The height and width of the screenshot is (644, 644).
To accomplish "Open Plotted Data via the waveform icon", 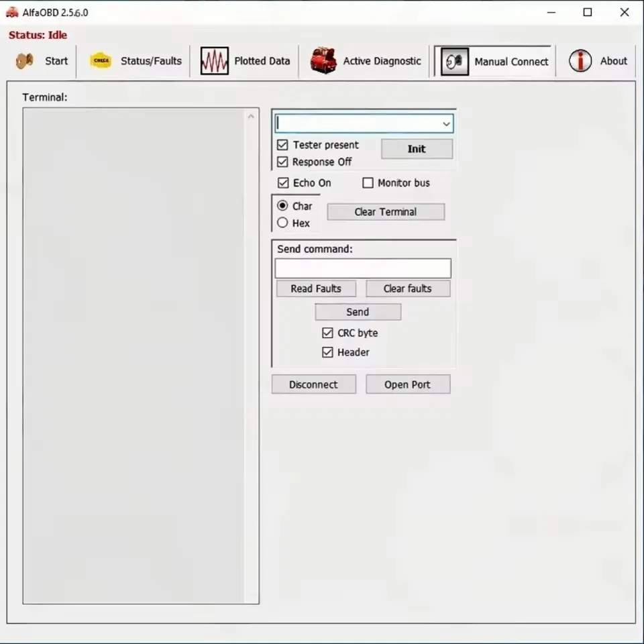I will (214, 60).
